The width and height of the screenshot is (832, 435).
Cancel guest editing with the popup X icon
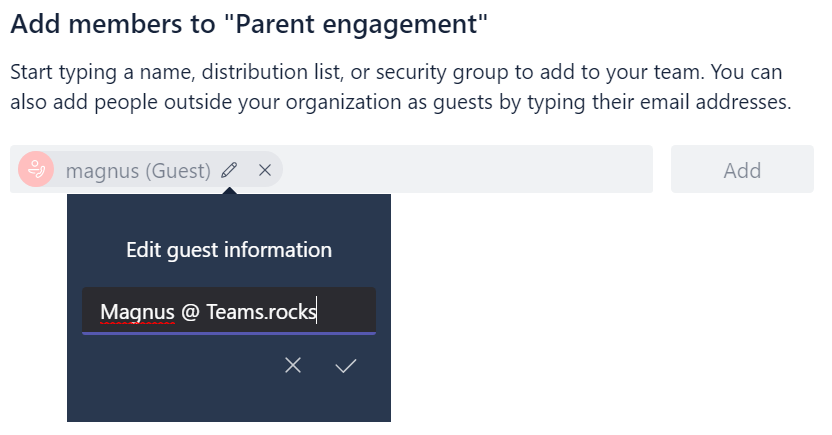pyautogui.click(x=293, y=366)
